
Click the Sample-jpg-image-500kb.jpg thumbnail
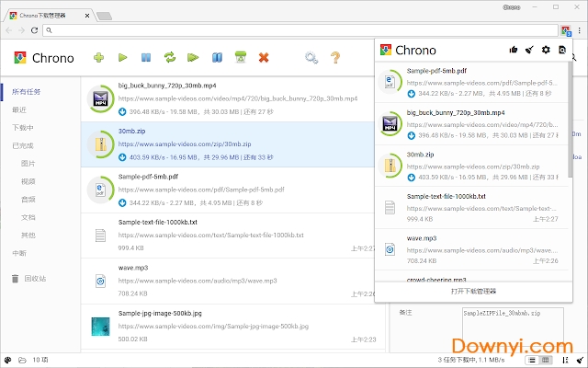point(101,326)
